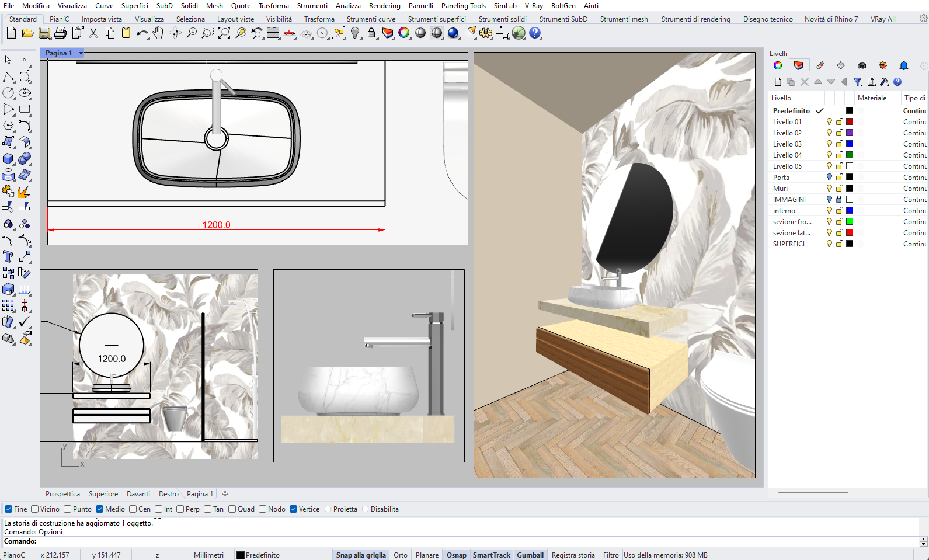This screenshot has height=560, width=929.
Task: Save the model with the floppy disk icon
Action: (44, 33)
